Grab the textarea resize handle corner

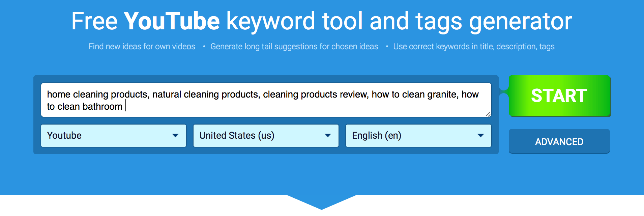(488, 114)
